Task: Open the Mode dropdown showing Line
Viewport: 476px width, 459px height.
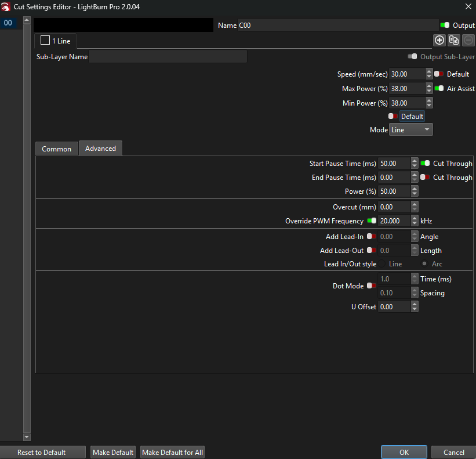Action: pyautogui.click(x=411, y=130)
